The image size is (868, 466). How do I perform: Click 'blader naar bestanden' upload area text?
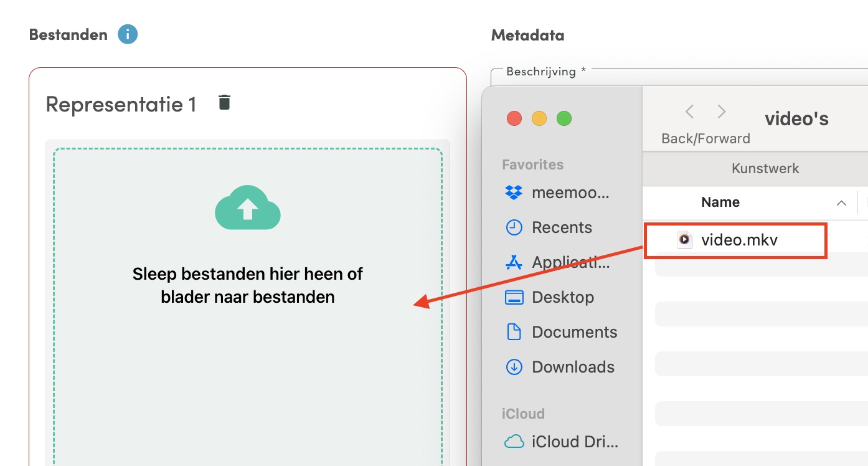pos(248,297)
